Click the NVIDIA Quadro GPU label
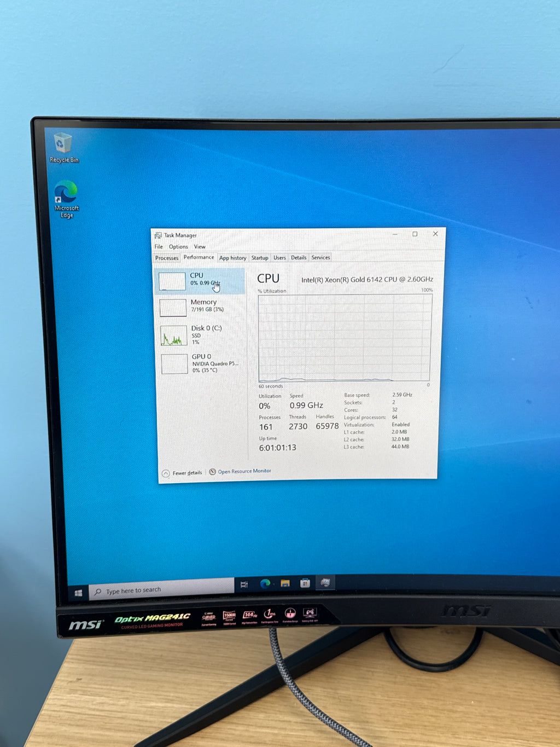560x747 pixels. (215, 363)
